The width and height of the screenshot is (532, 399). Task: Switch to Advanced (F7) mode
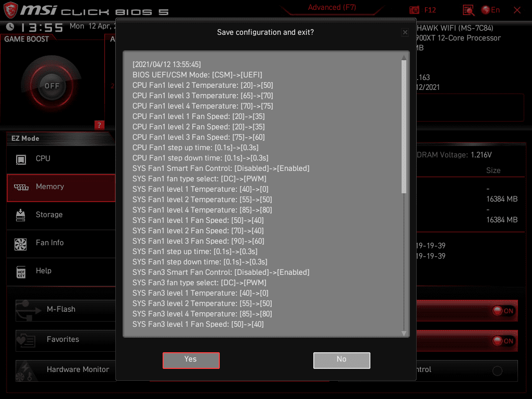click(332, 7)
